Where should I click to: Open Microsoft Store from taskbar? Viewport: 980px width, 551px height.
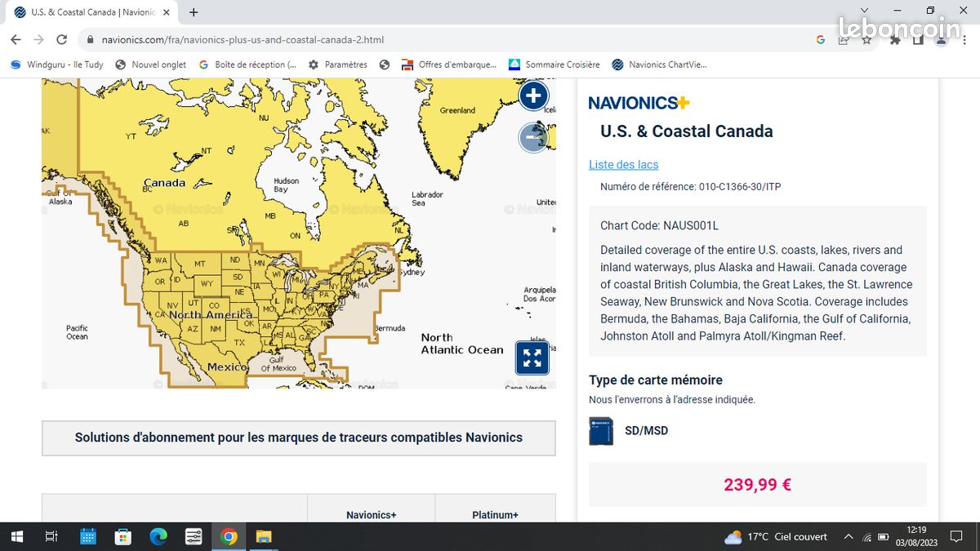point(122,536)
